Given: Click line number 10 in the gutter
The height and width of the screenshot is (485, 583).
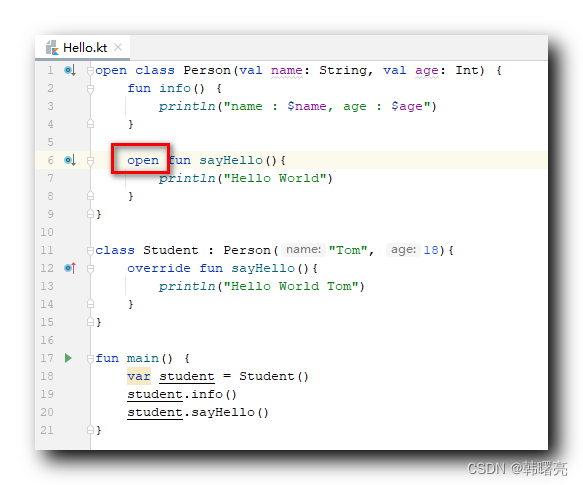Looking at the screenshot, I should pos(47,232).
